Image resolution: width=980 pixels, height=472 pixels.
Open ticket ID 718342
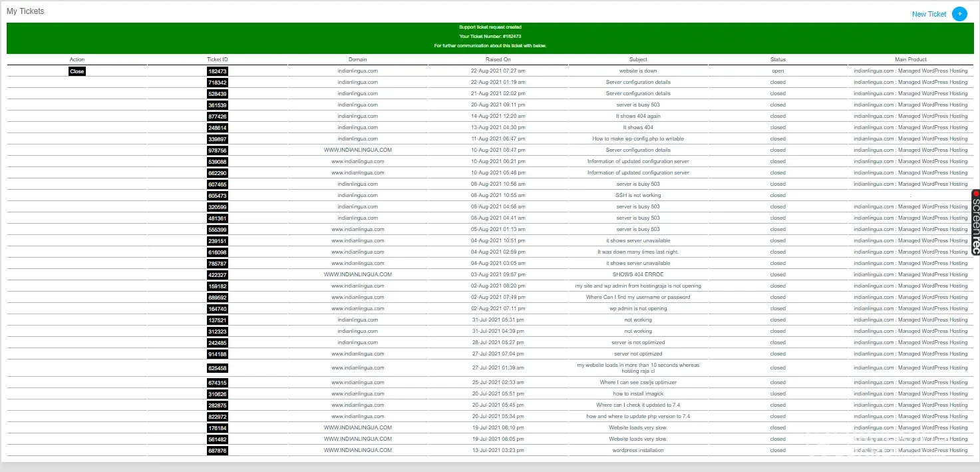218,83
